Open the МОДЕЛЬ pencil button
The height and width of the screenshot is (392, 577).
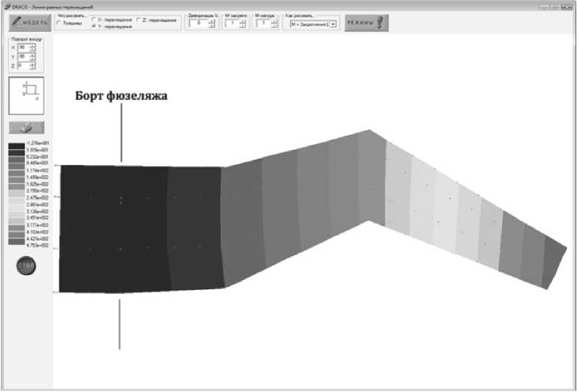[31, 23]
